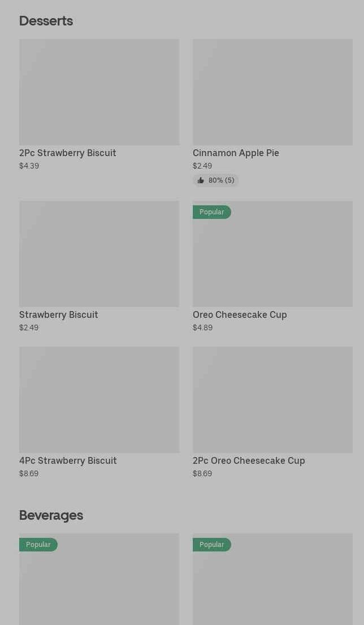Open the 2Pc Strawberry Biscuit item image

[x=99, y=92]
